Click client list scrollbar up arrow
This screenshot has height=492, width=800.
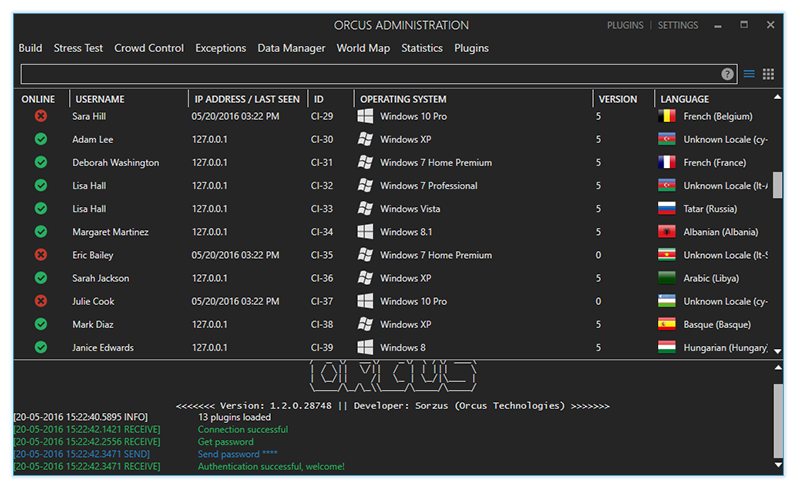coord(777,97)
